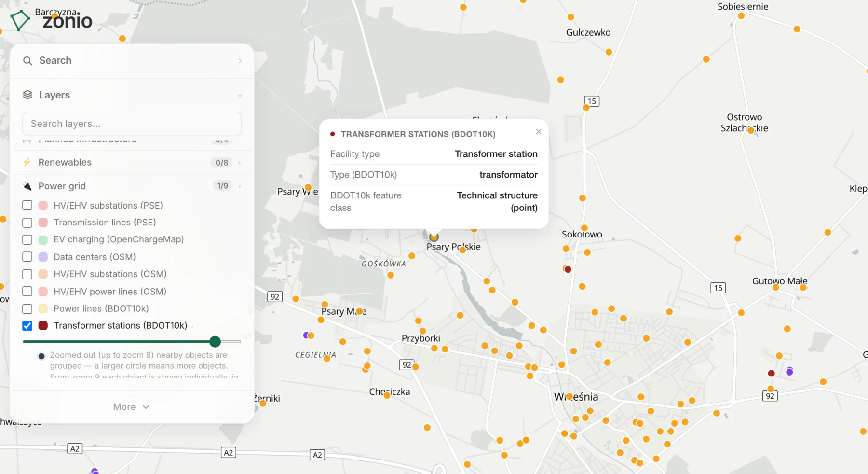Click the road 15 shield near Gutowo Małe
The height and width of the screenshot is (474, 868).
718,288
